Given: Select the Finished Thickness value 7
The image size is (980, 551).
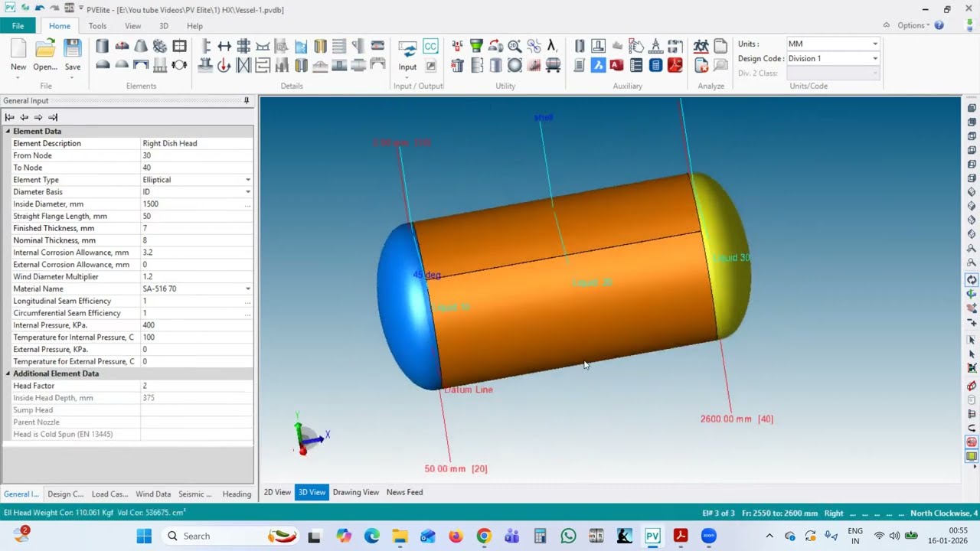Looking at the screenshot, I should click(x=197, y=228).
